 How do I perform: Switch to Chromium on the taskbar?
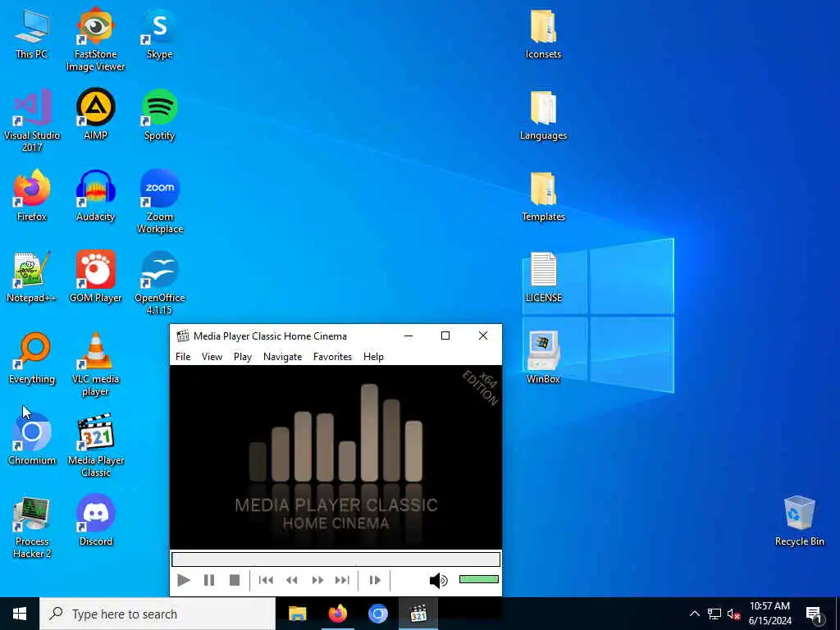tap(377, 614)
